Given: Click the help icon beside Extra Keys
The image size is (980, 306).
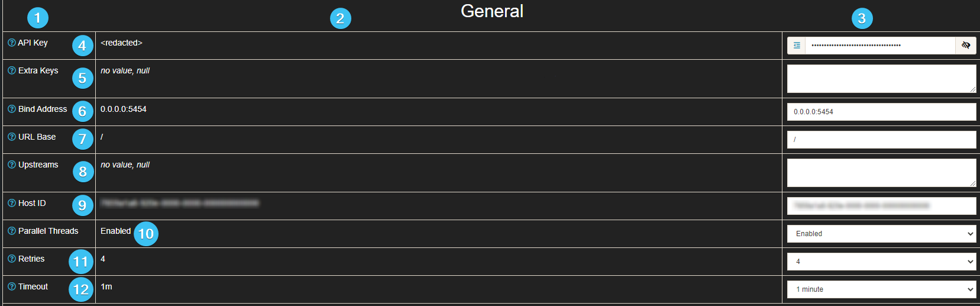Looking at the screenshot, I should pos(12,70).
